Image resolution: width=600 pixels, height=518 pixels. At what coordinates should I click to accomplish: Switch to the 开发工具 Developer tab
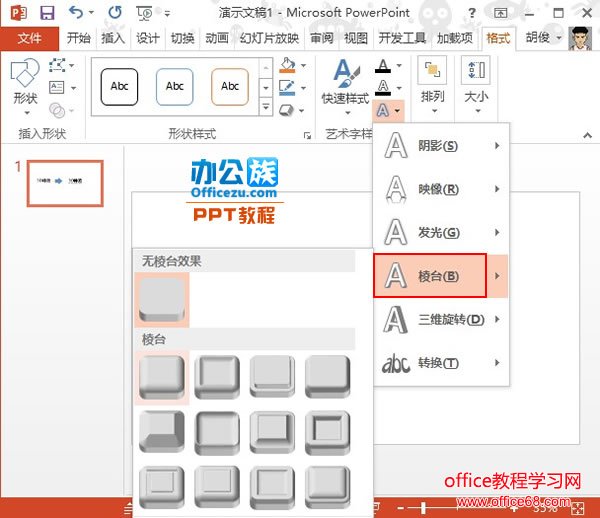(x=402, y=38)
